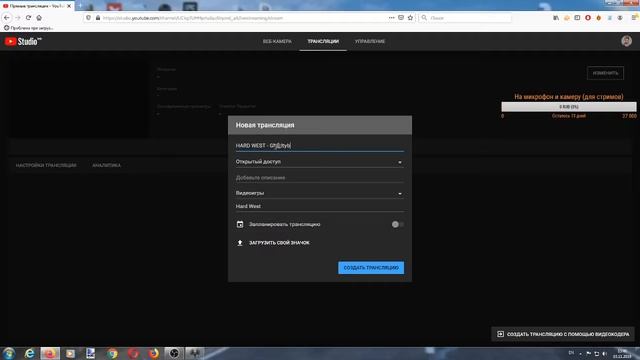Switch to Firefox in the taskbar
640x360 pixels.
pyautogui.click(x=153, y=353)
